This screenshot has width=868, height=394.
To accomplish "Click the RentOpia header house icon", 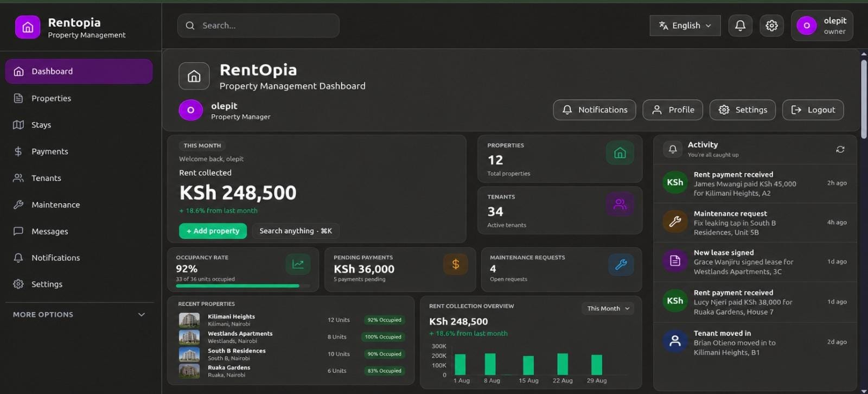I will [x=194, y=77].
